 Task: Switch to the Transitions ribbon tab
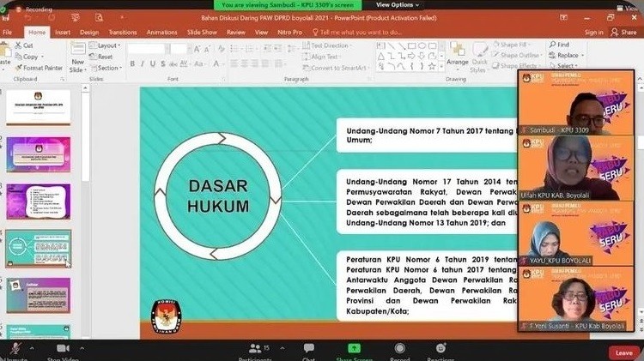pos(122,32)
